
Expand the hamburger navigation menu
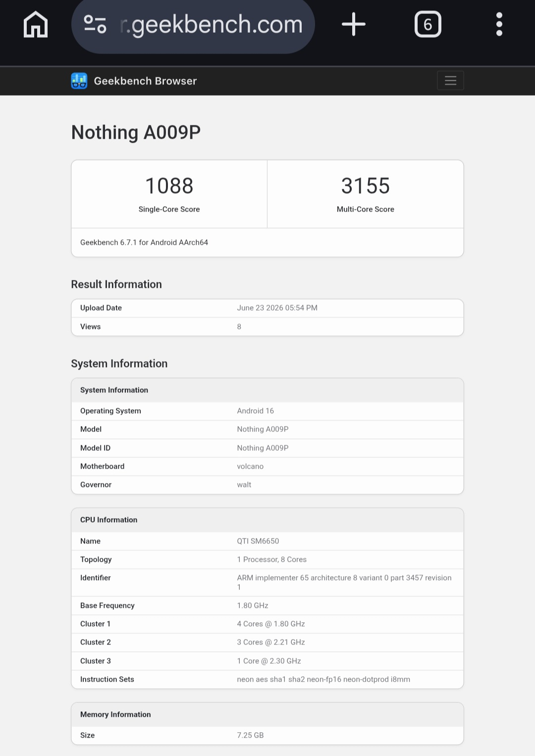coord(450,81)
